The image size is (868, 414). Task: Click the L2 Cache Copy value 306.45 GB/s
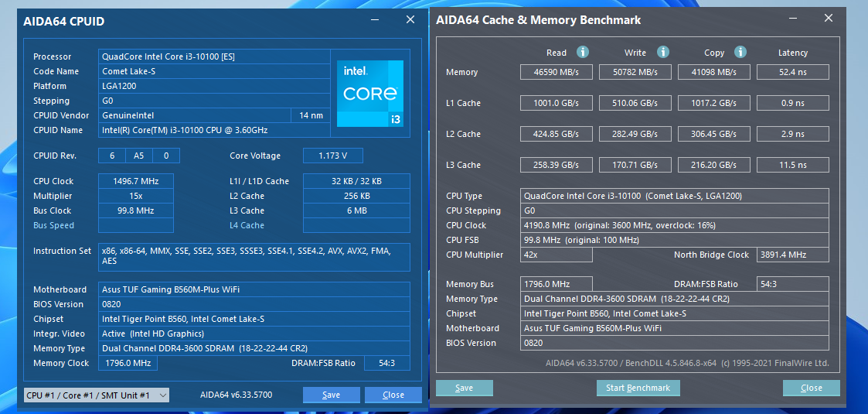tap(714, 134)
